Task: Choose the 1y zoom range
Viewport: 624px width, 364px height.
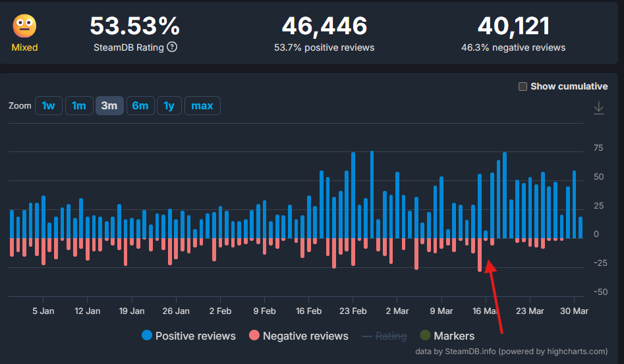Action: (169, 105)
